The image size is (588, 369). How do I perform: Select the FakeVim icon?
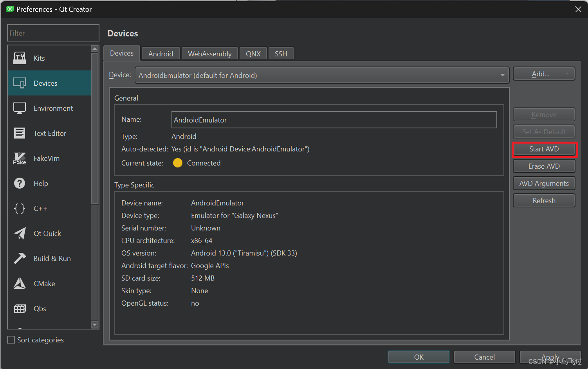pos(20,158)
